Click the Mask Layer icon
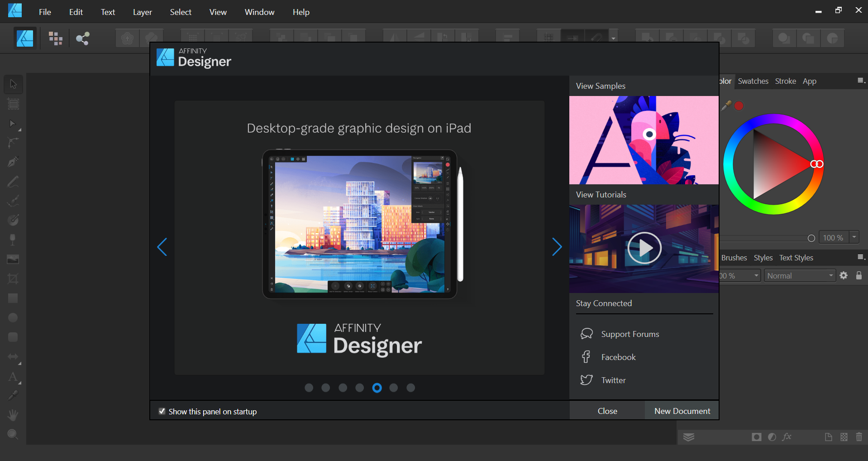The height and width of the screenshot is (461, 868). [x=757, y=437]
